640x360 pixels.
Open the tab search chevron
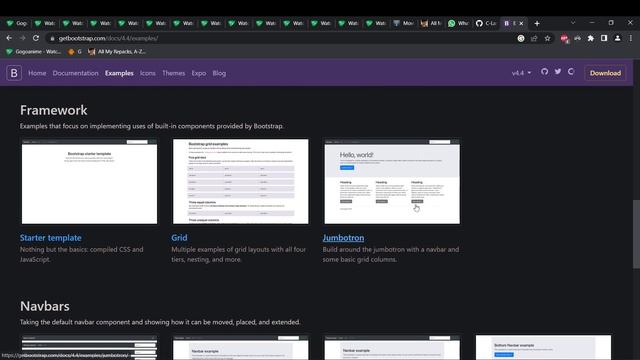[x=573, y=23]
